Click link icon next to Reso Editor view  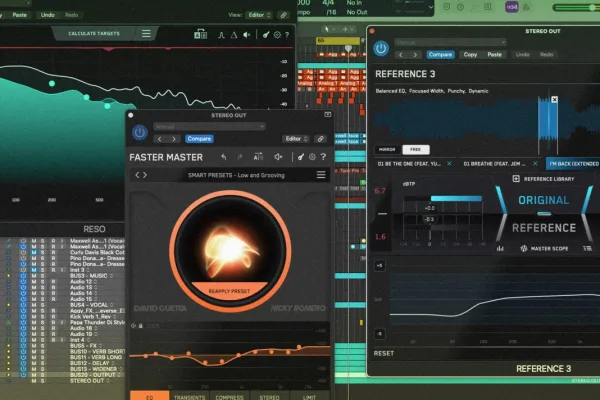tap(283, 15)
